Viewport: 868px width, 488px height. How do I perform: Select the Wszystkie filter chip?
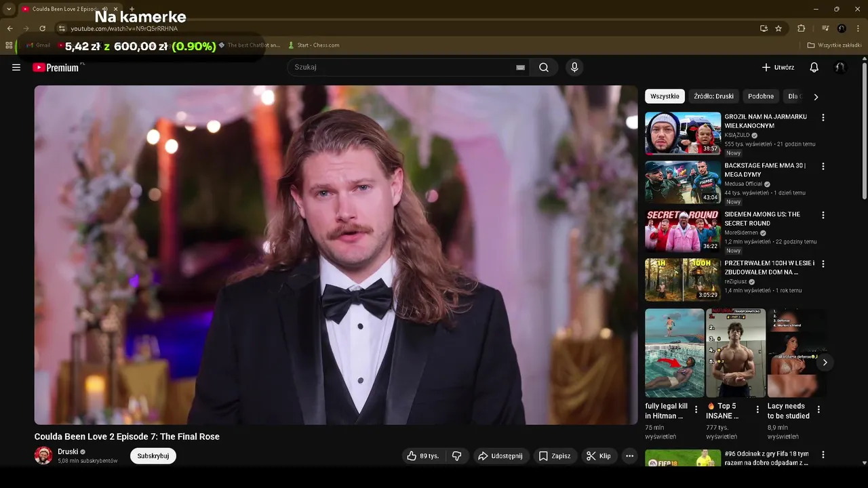(x=665, y=96)
